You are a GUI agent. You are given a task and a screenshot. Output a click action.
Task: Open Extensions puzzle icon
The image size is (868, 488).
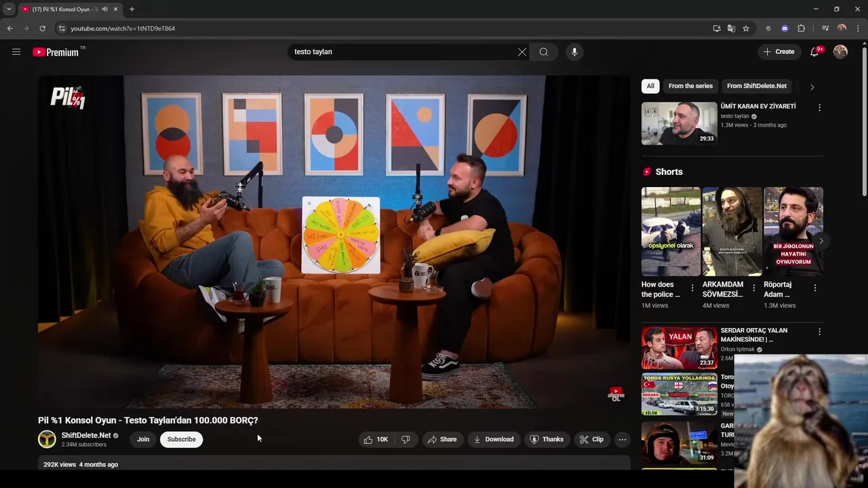pos(801,28)
